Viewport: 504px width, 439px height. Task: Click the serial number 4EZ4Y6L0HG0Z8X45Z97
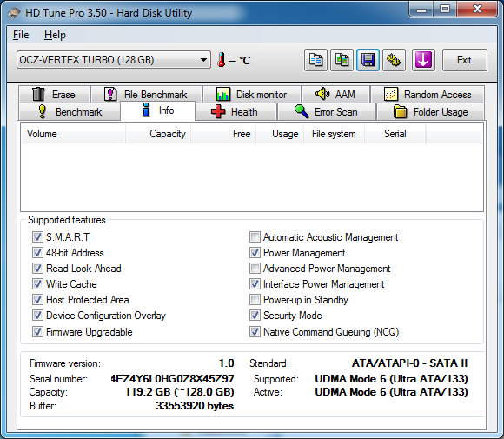point(172,378)
